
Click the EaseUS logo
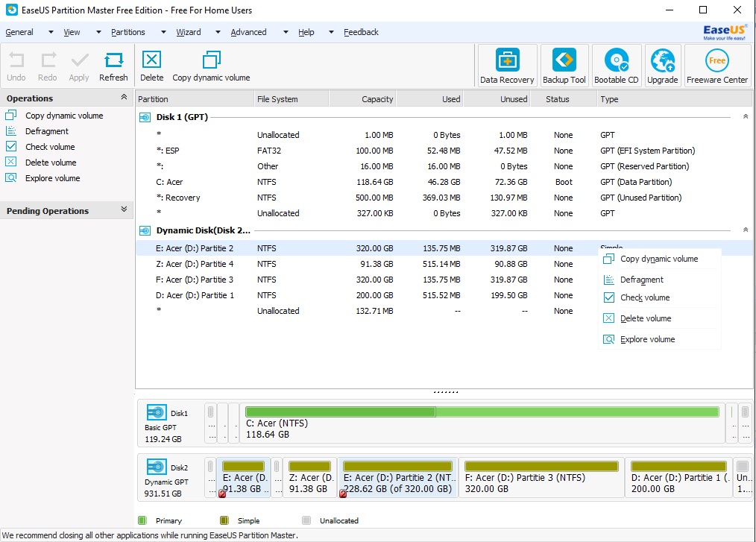click(725, 32)
